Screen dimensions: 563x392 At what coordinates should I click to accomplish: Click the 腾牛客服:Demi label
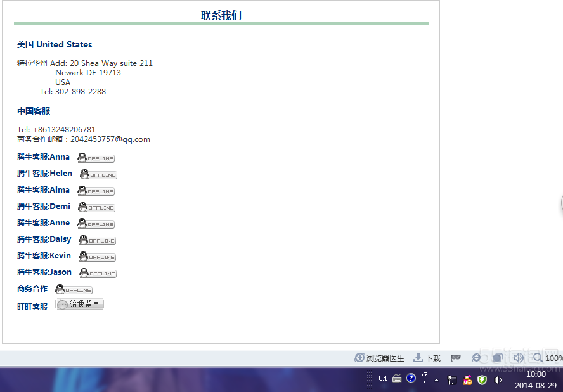tap(44, 206)
